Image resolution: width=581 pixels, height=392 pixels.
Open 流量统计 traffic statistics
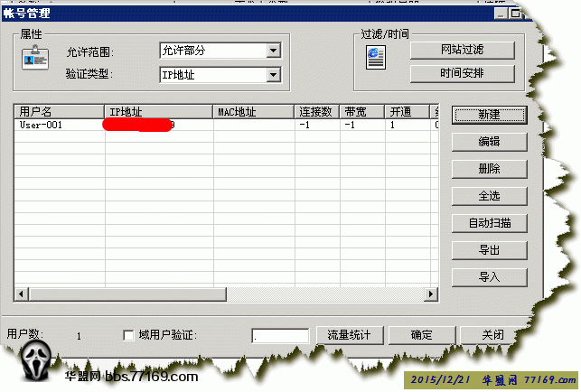coord(350,335)
